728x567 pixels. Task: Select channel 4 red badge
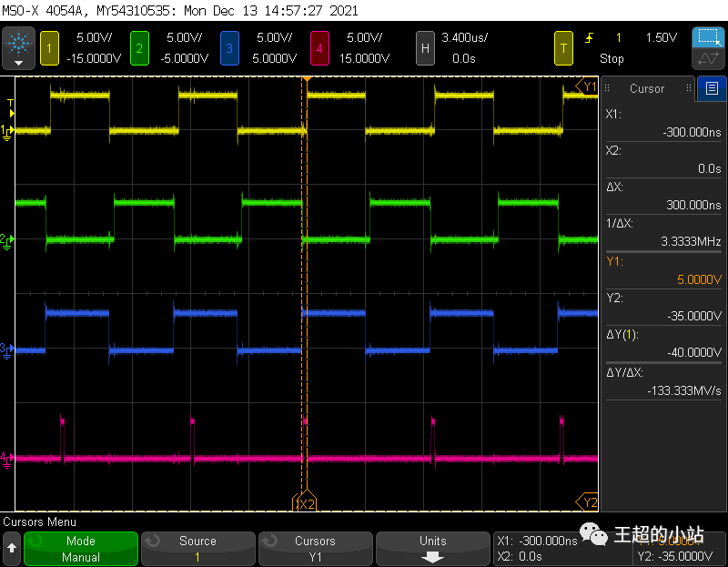319,47
